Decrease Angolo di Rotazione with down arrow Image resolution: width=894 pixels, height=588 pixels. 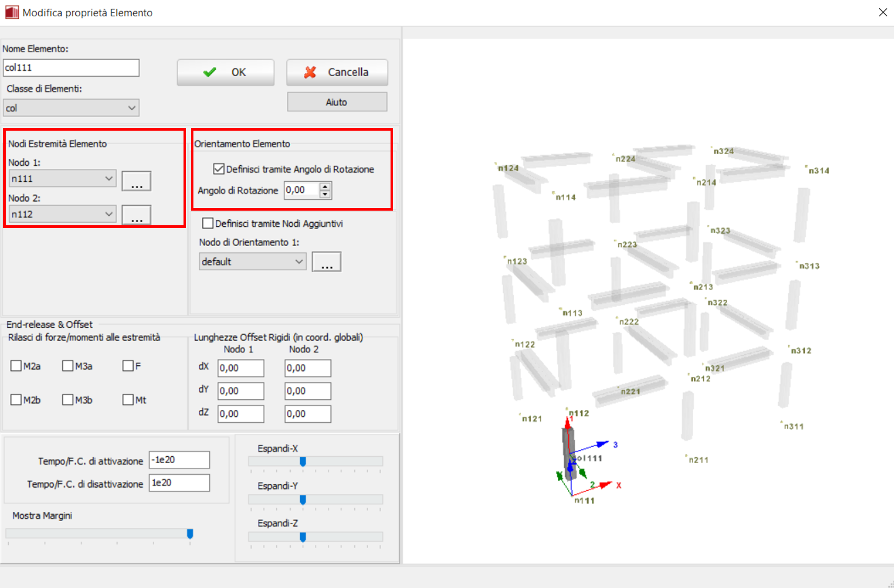tap(325, 194)
